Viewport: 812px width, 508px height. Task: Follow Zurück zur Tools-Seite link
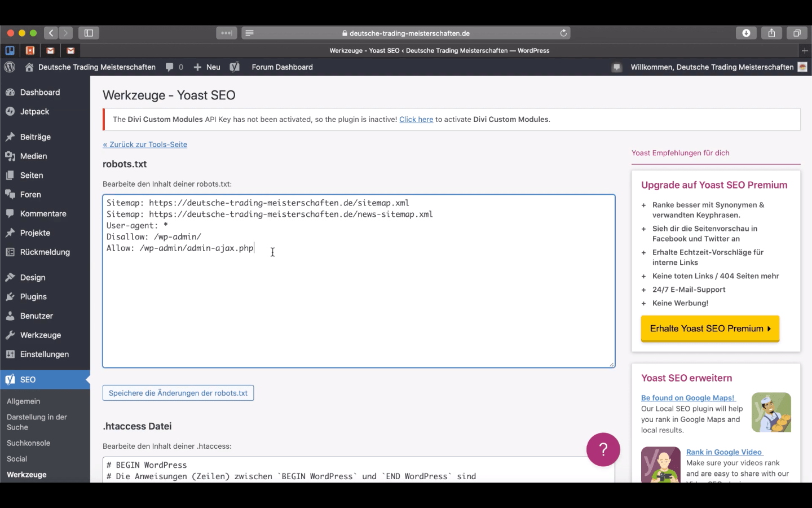145,144
